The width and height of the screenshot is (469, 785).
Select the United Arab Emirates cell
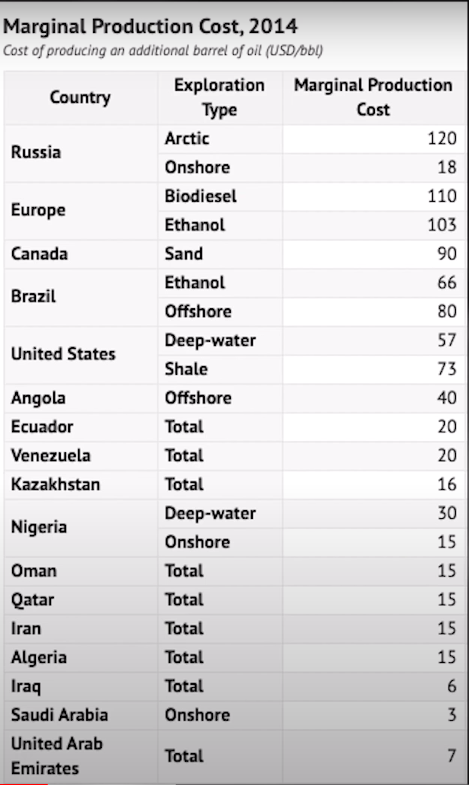click(x=81, y=756)
